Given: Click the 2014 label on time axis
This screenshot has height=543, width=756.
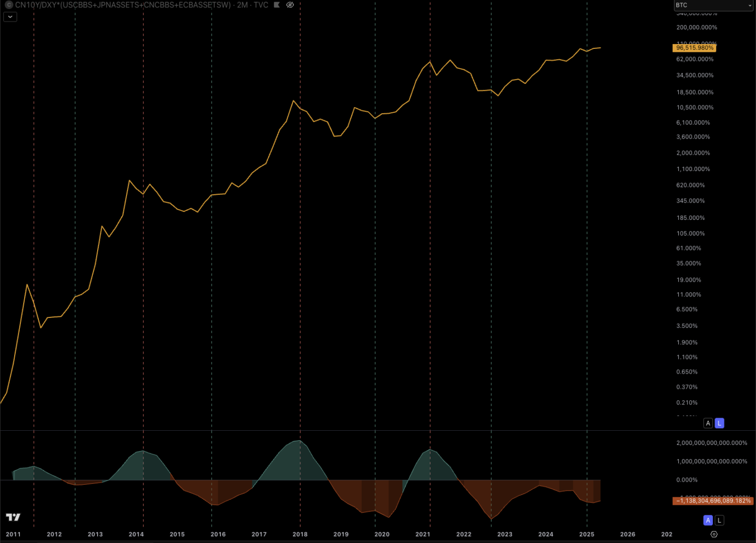Looking at the screenshot, I should (x=136, y=535).
